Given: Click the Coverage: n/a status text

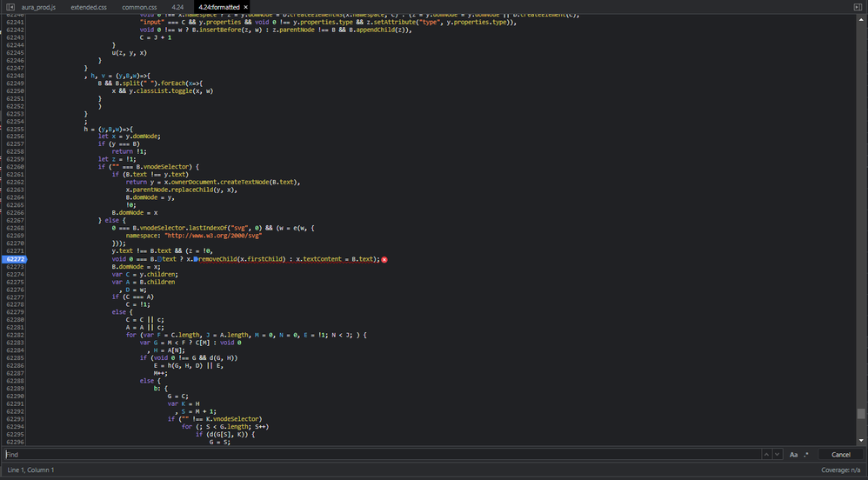Looking at the screenshot, I should point(841,470).
